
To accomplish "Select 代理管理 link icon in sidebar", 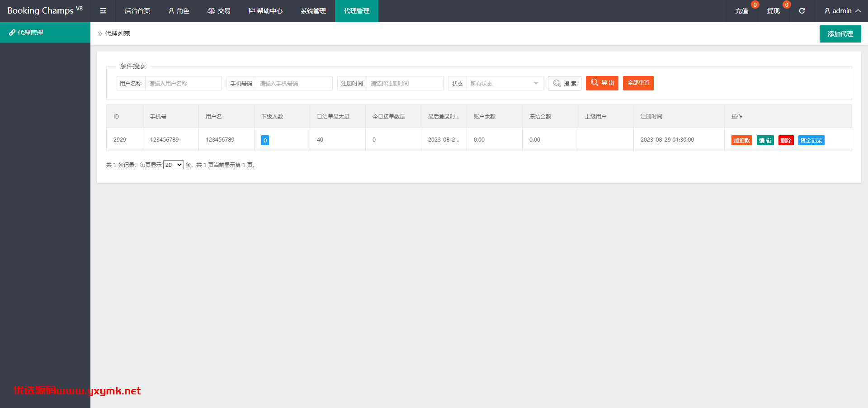I will (12, 33).
